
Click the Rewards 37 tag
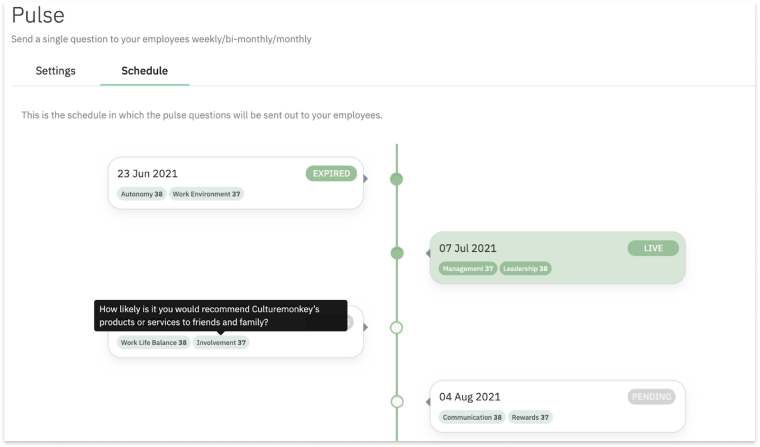530,417
